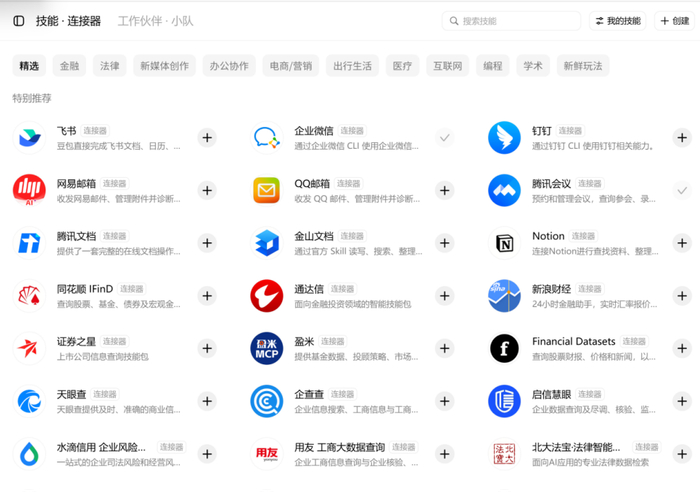Toggle the 企业微信 added checkmark
This screenshot has height=492, width=700.
coord(445,138)
